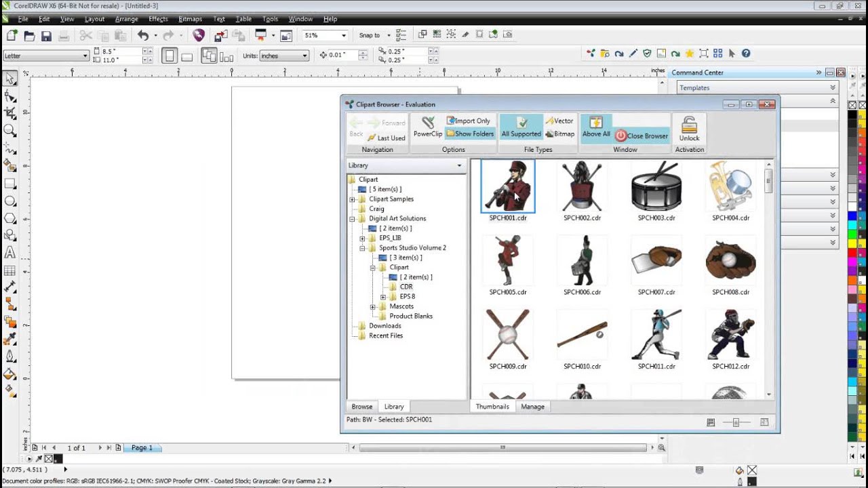
Task: Click the blue question mark help icon
Action: 746,54
